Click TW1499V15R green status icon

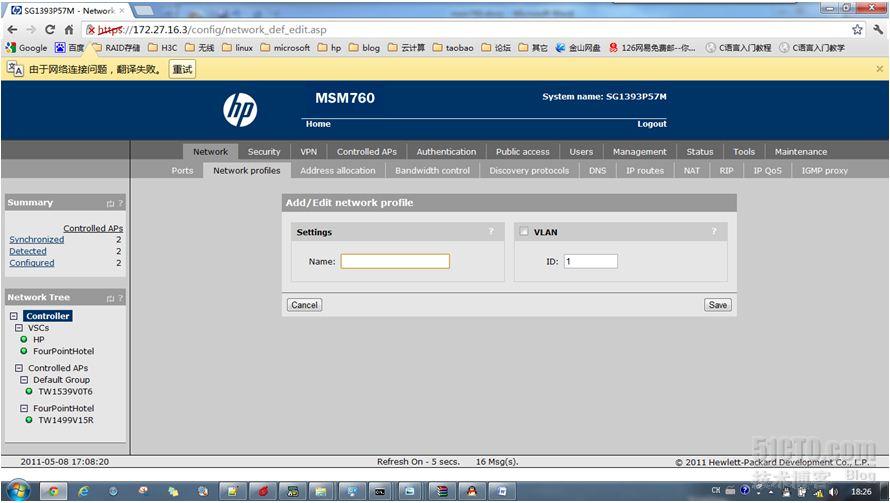(x=28, y=420)
